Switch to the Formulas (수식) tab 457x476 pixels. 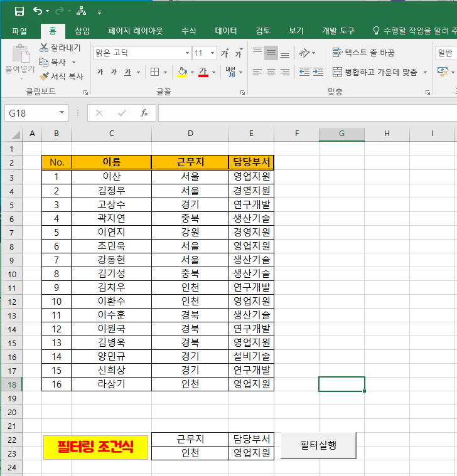click(x=188, y=31)
